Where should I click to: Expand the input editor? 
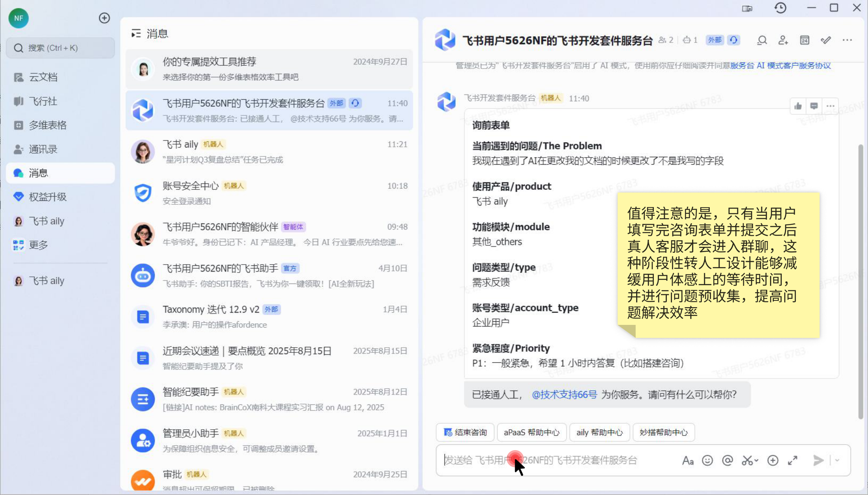pos(793,460)
